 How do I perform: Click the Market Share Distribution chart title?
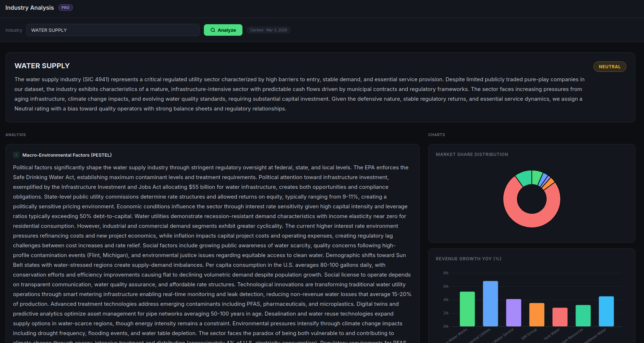point(472,155)
